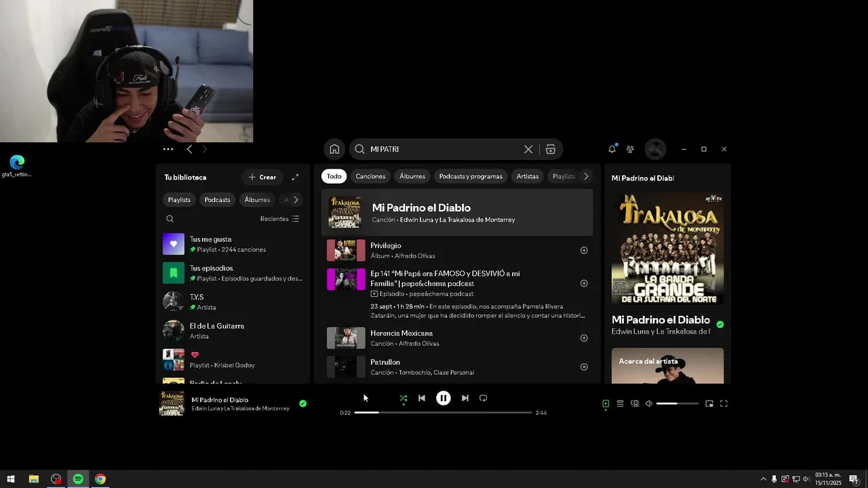Select the Playlists search filter tab
The image size is (868, 488).
[x=564, y=176]
